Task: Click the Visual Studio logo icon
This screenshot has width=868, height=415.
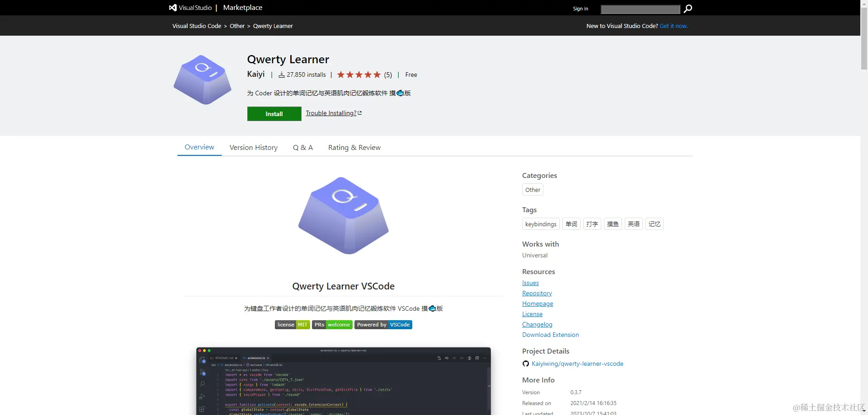Action: [173, 8]
